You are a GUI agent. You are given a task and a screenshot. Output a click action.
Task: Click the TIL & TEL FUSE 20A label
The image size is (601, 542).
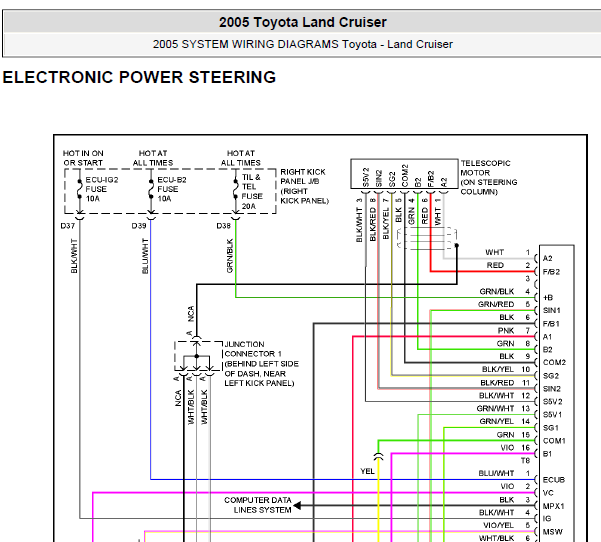tap(252, 191)
